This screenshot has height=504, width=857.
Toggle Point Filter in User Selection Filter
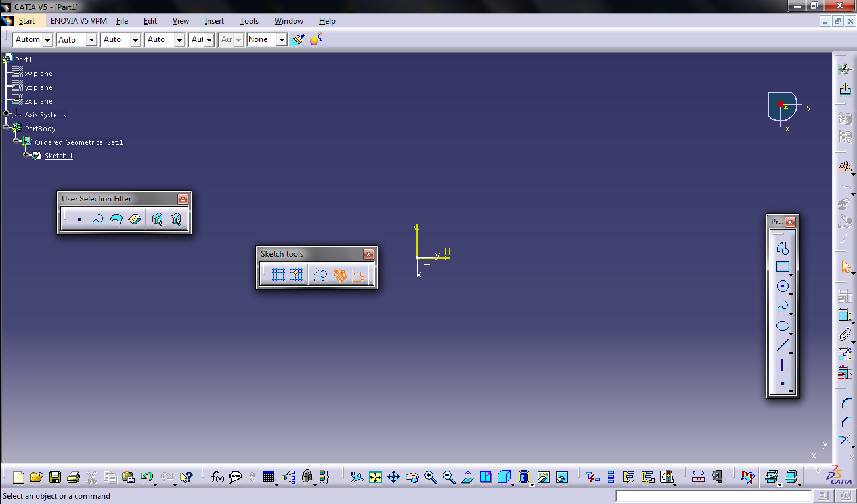[x=79, y=220]
